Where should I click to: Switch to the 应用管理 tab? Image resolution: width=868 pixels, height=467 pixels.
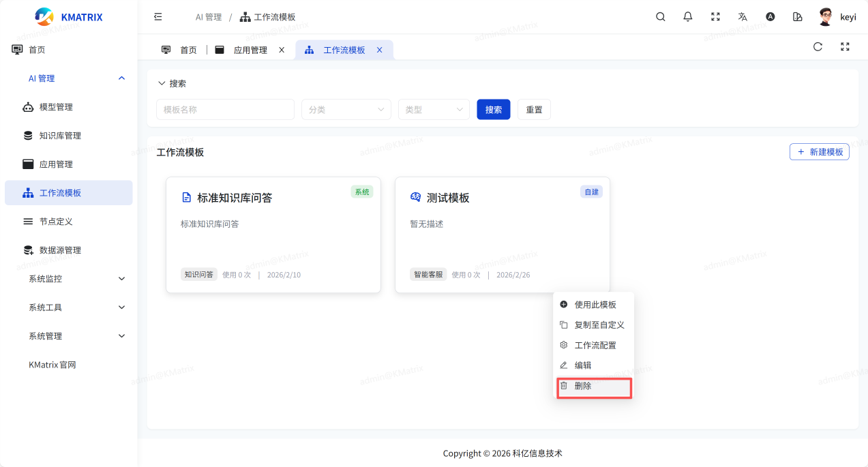(250, 50)
